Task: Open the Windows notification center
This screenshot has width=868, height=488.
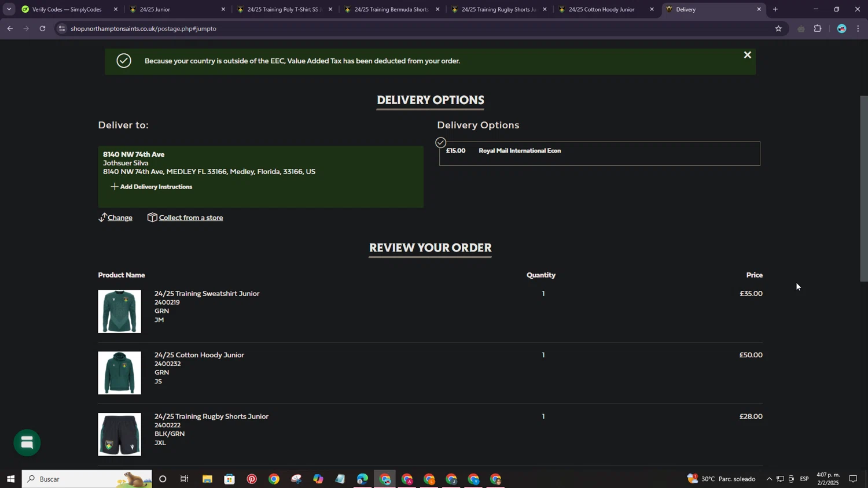Action: pos(853,479)
